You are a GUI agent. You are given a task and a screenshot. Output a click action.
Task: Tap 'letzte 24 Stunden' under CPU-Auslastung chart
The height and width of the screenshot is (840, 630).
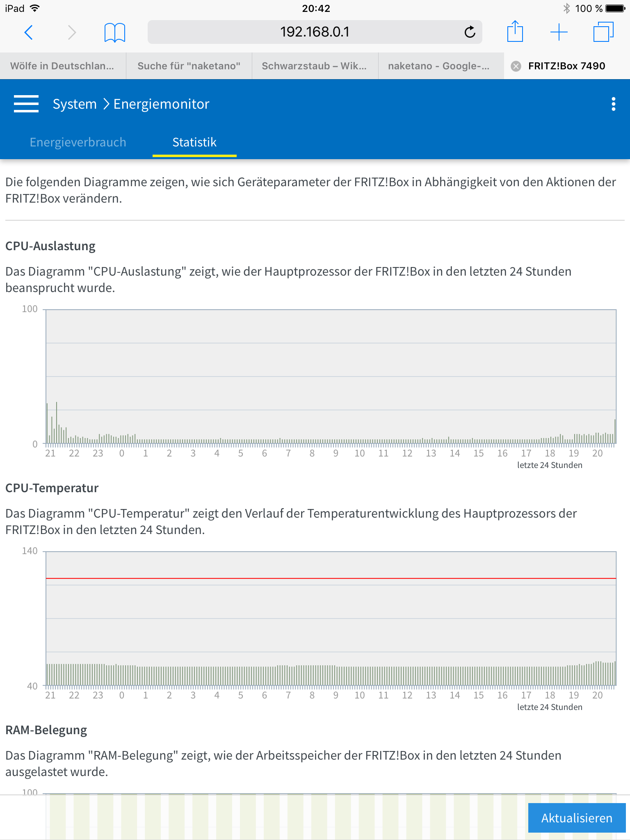[x=550, y=465]
